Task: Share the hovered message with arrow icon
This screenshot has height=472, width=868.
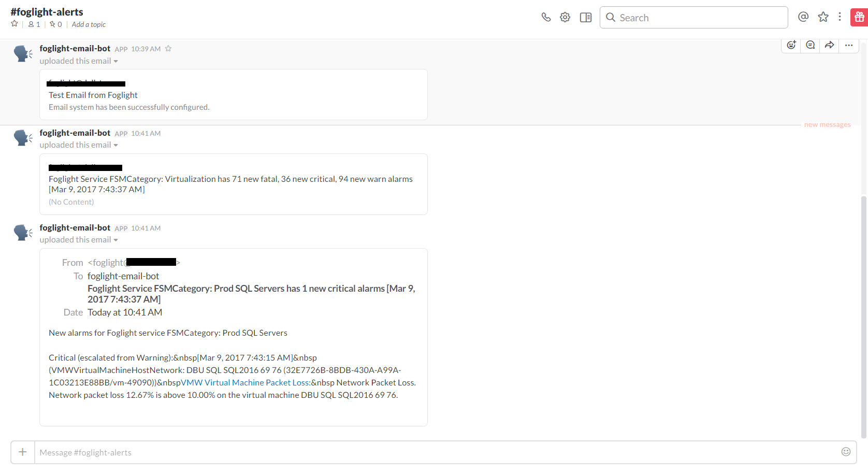Action: [829, 45]
